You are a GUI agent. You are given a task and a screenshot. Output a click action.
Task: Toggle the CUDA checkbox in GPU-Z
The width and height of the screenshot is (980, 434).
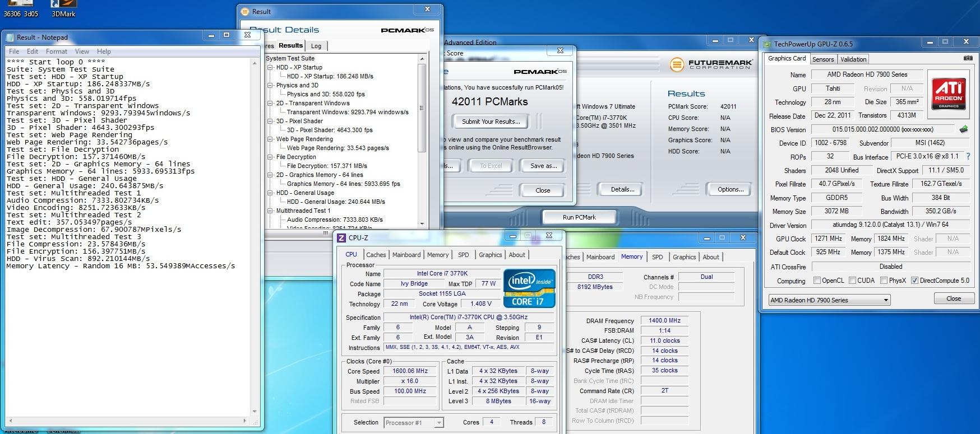852,281
